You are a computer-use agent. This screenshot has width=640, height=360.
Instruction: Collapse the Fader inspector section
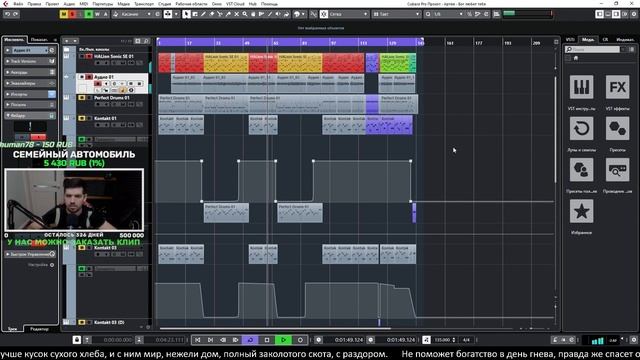(x=29, y=116)
